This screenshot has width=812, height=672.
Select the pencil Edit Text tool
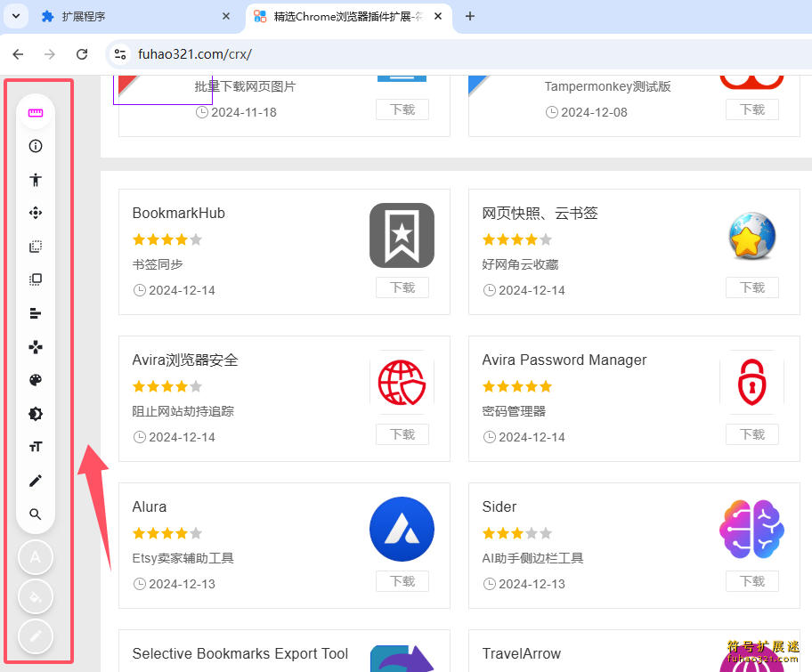point(36,481)
